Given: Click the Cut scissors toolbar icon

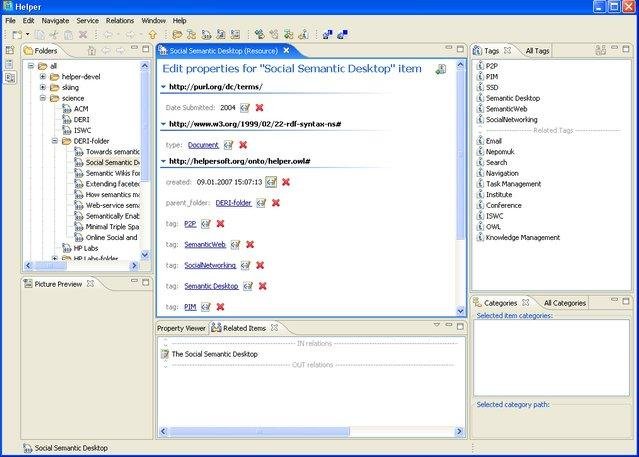Looking at the screenshot, I should [x=54, y=35].
